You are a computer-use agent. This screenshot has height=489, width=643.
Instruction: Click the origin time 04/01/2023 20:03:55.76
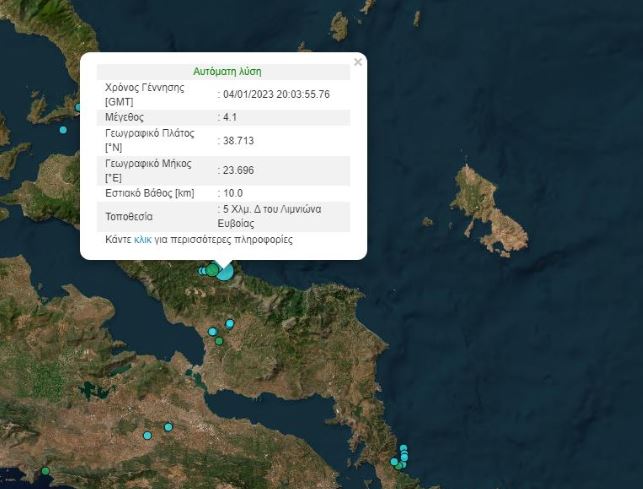[276, 94]
